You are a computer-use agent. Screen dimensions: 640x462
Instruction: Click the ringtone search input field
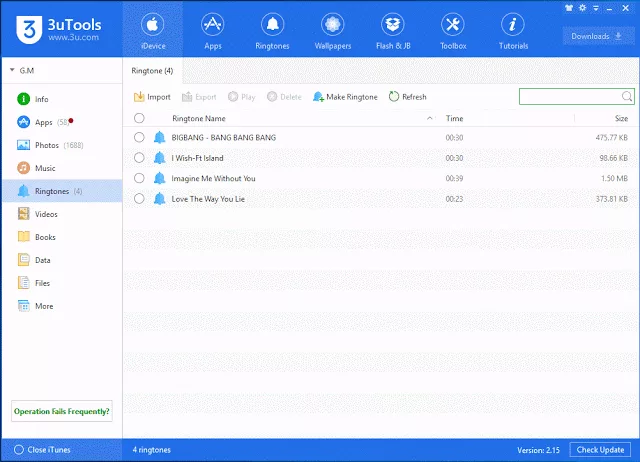[x=570, y=97]
